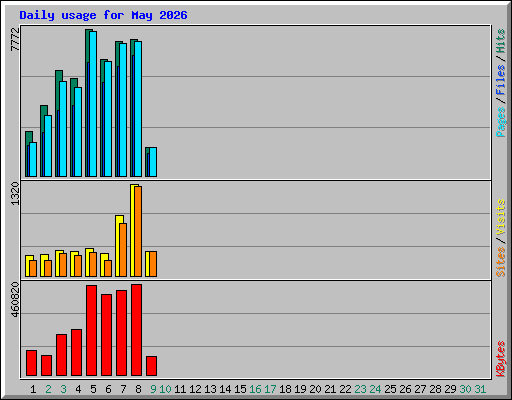Viewport: 512px width, 400px height.
Task: Click green day label 23
Action: (x=360, y=389)
